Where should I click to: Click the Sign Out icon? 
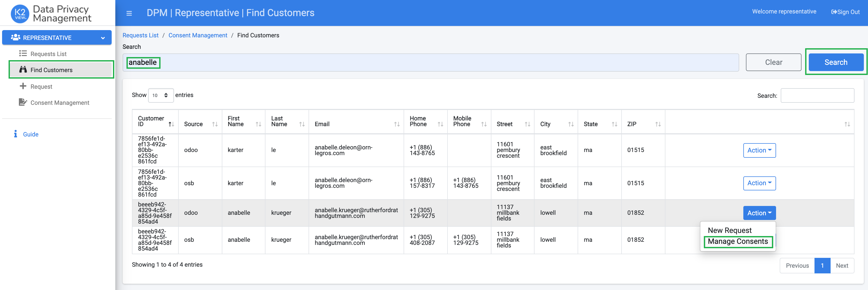834,12
